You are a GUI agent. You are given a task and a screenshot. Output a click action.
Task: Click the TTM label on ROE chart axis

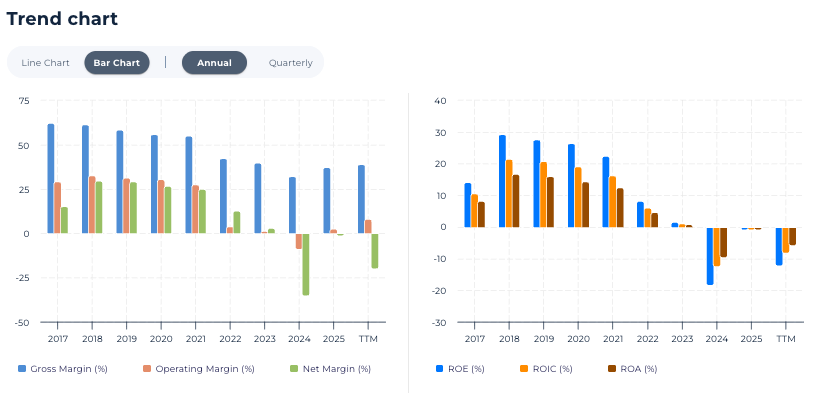pos(786,339)
